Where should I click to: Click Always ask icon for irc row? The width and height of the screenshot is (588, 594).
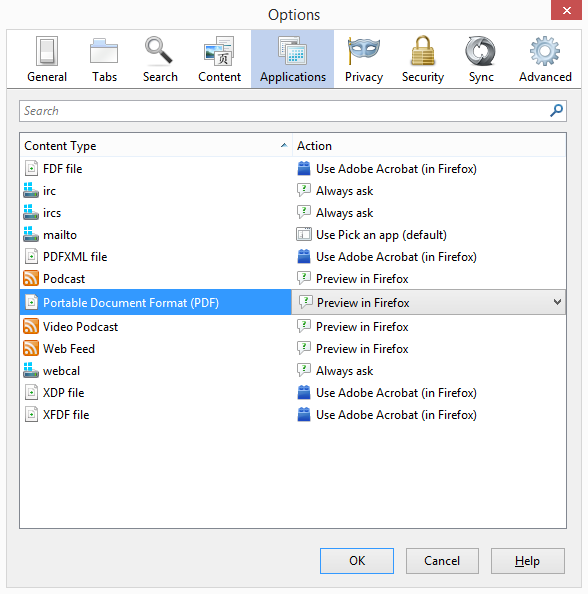pos(304,191)
